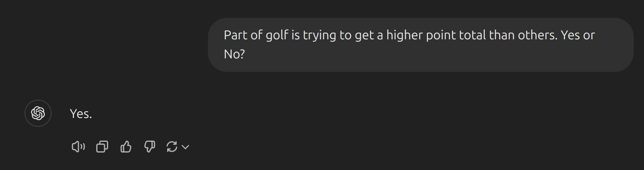The image size is (644, 170).
Task: Click the words 'to get' in the message
Action: coord(357,35)
